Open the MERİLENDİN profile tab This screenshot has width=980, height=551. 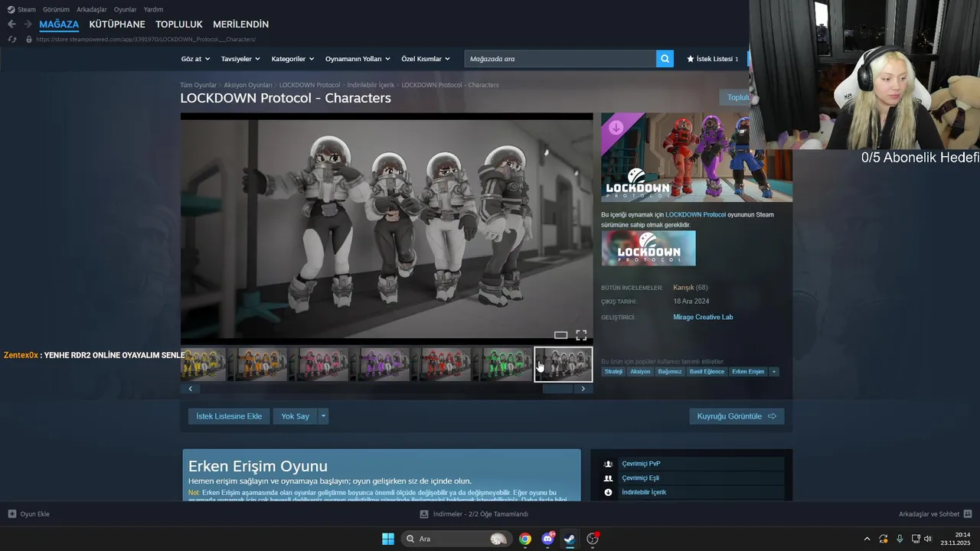(x=241, y=24)
